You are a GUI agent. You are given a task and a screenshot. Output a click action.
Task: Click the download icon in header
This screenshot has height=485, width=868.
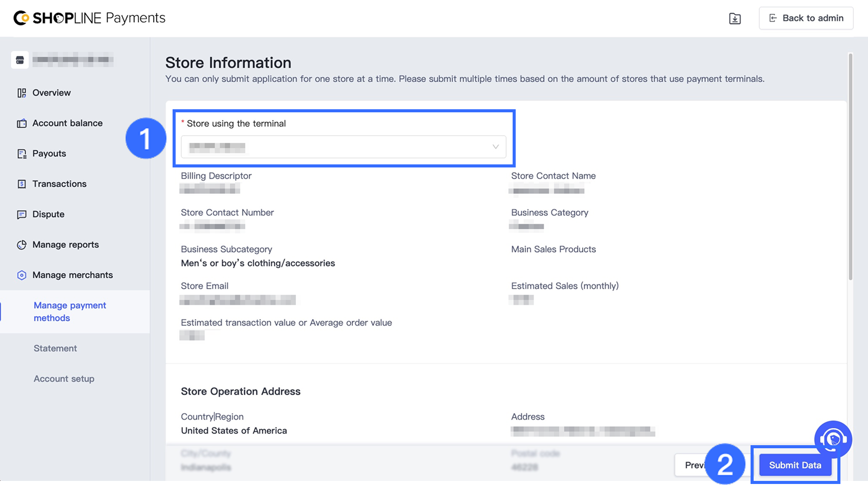735,19
